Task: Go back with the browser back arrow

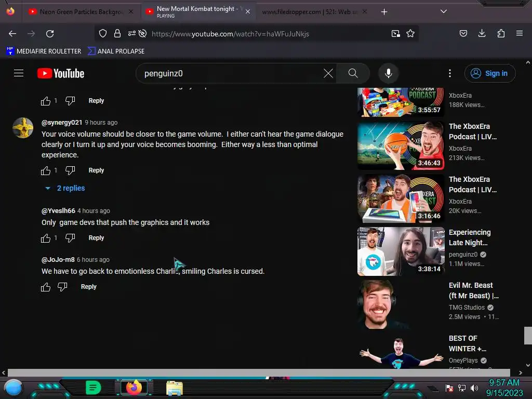Action: click(x=12, y=34)
